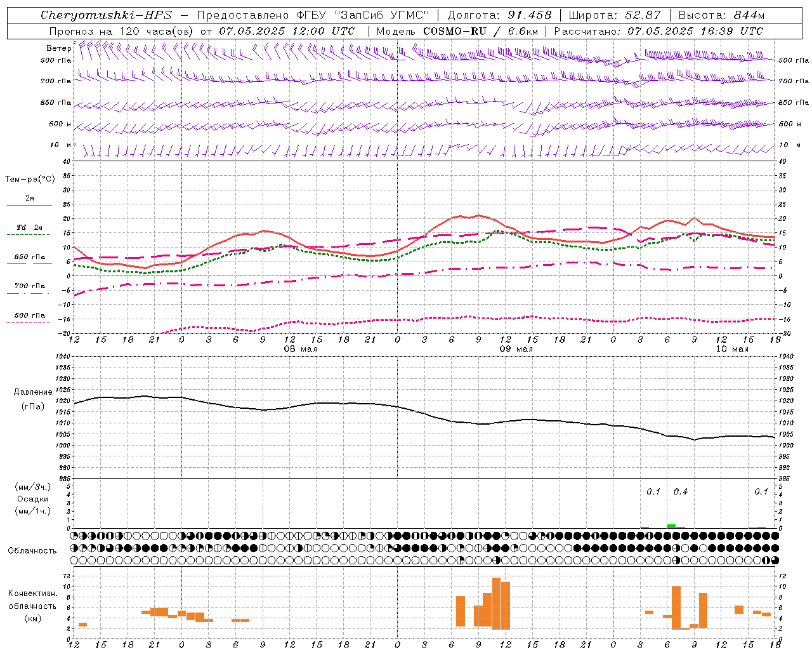The height and width of the screenshot is (650, 812).
Task: Click the Td 2м dew point legend entry
Action: (x=30, y=227)
